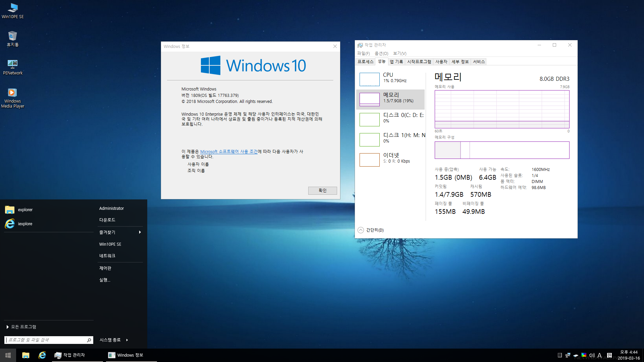Click the 1600MHz speed value

(540, 170)
